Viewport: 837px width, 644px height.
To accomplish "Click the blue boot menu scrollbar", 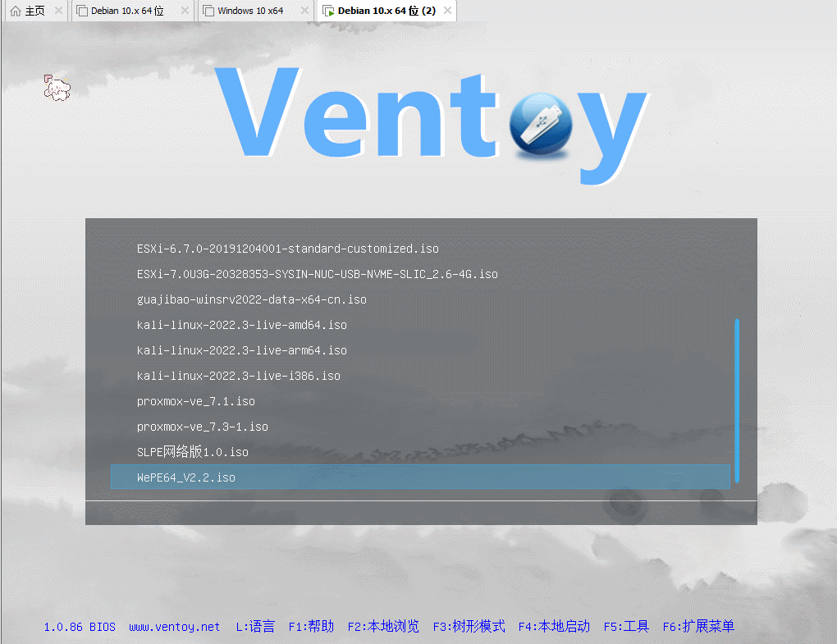I will [737, 400].
